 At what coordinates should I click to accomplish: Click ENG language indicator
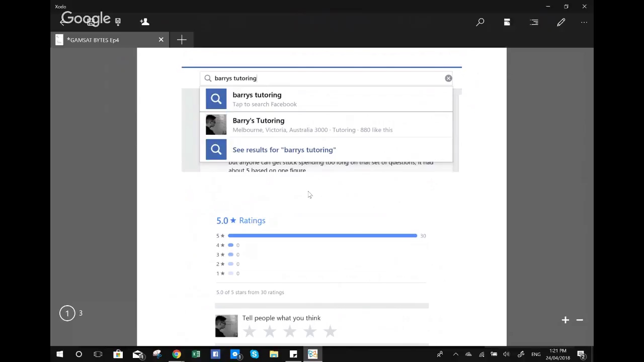[x=536, y=354]
